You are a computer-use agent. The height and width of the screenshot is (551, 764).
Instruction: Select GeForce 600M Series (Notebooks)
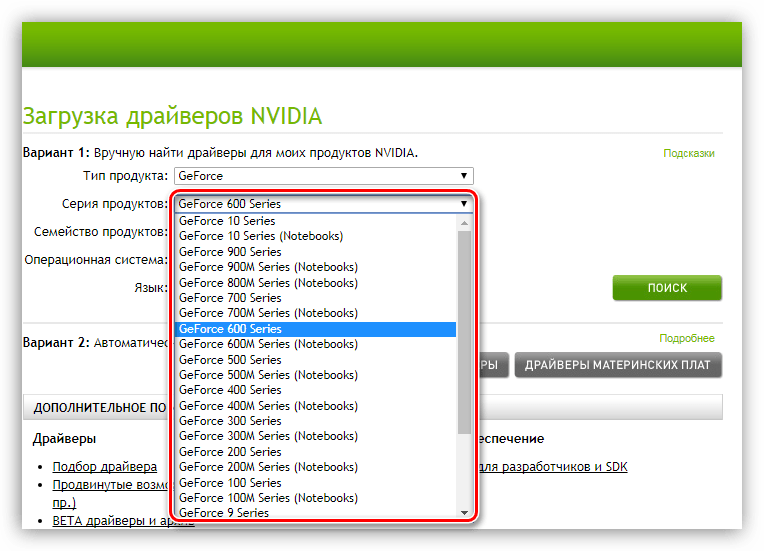316,344
